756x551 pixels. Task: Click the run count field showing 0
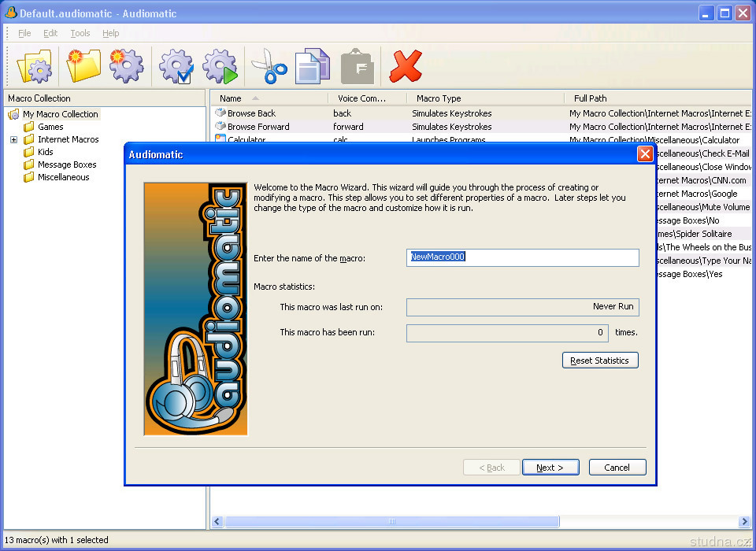[507, 333]
